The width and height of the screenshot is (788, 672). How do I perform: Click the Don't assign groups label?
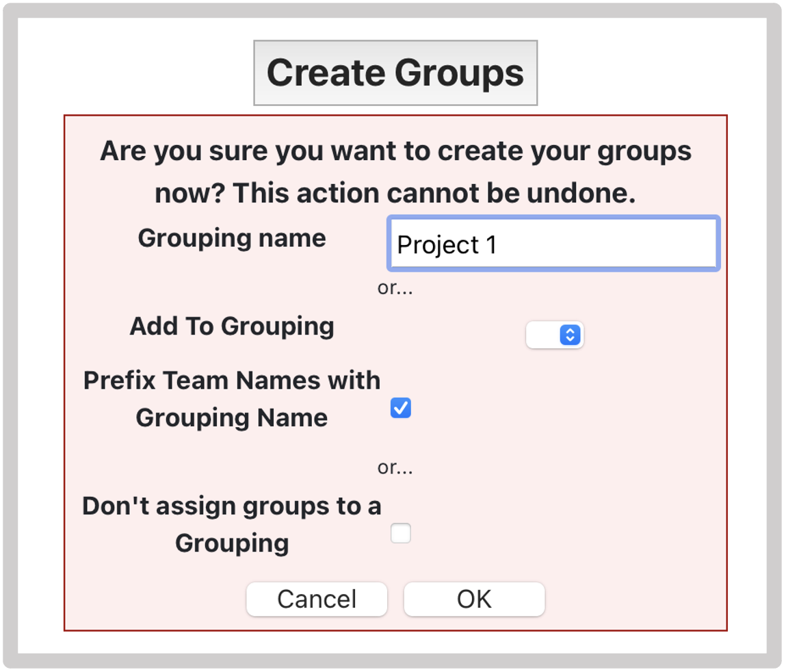tap(231, 524)
